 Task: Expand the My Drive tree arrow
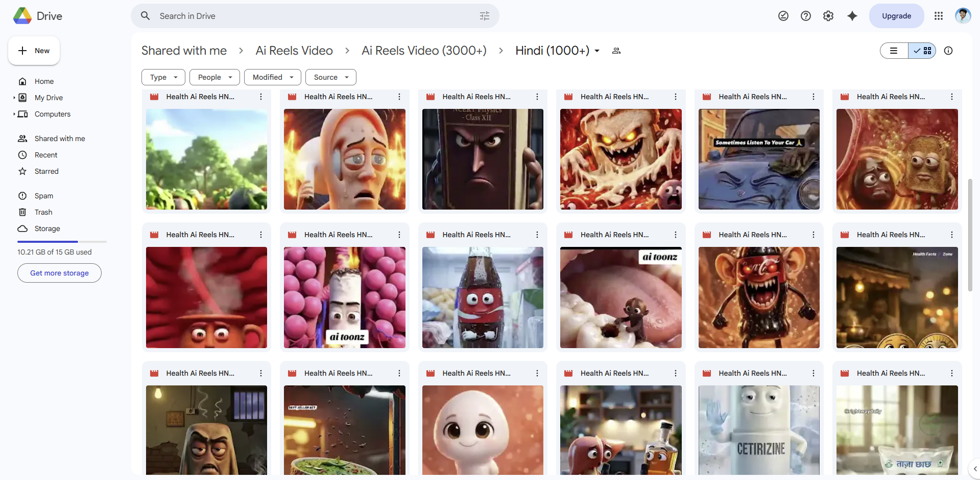pos(14,98)
